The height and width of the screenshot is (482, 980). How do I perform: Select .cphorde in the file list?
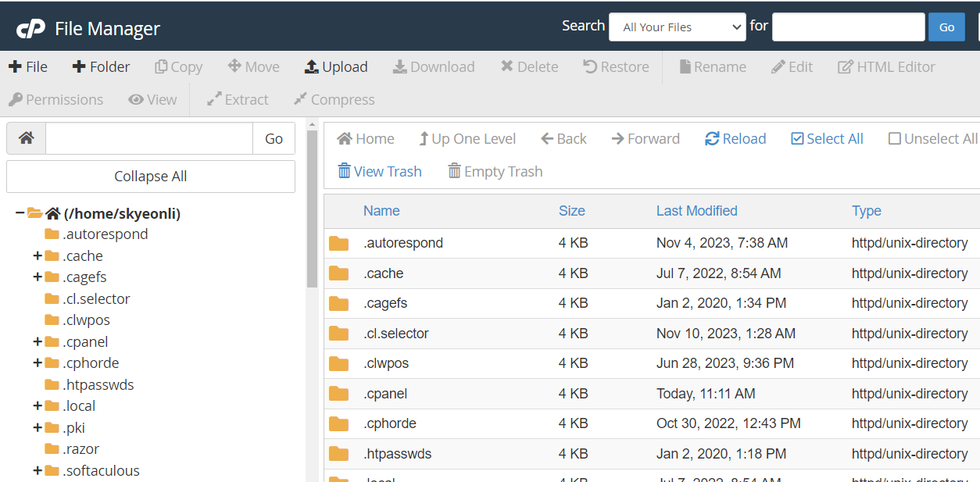point(390,423)
